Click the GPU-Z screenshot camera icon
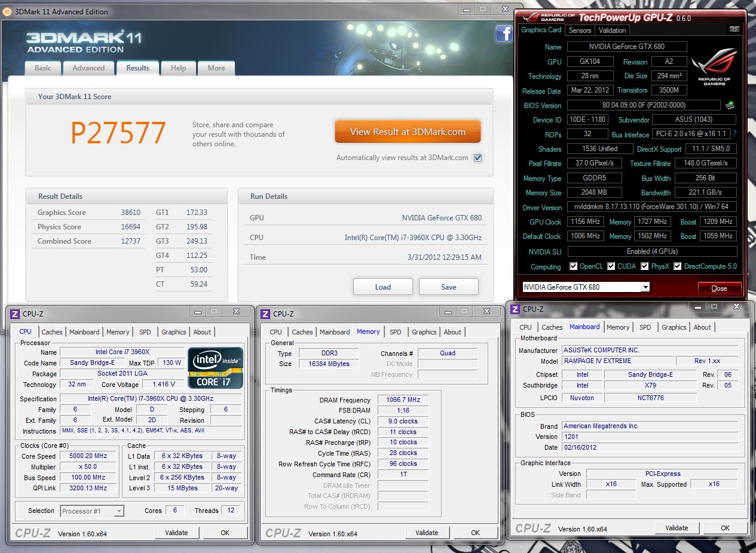Viewport: 756px width, 553px height. click(x=734, y=29)
